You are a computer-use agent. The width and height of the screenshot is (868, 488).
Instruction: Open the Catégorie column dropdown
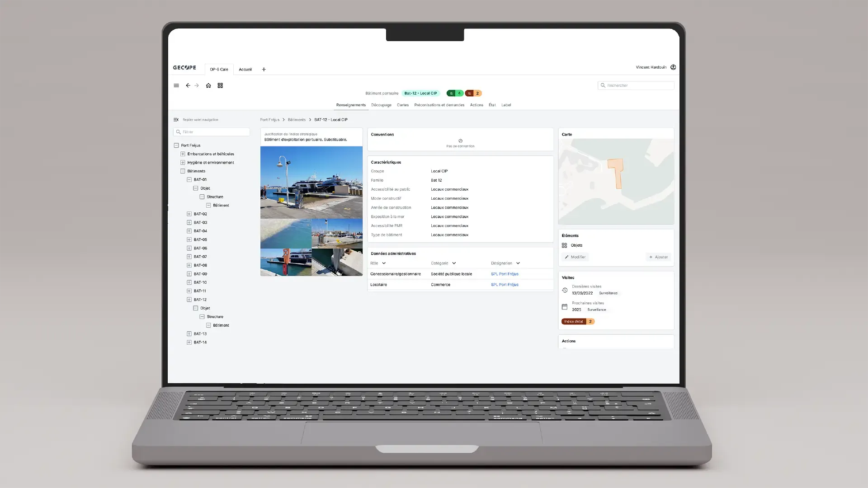pyautogui.click(x=454, y=263)
